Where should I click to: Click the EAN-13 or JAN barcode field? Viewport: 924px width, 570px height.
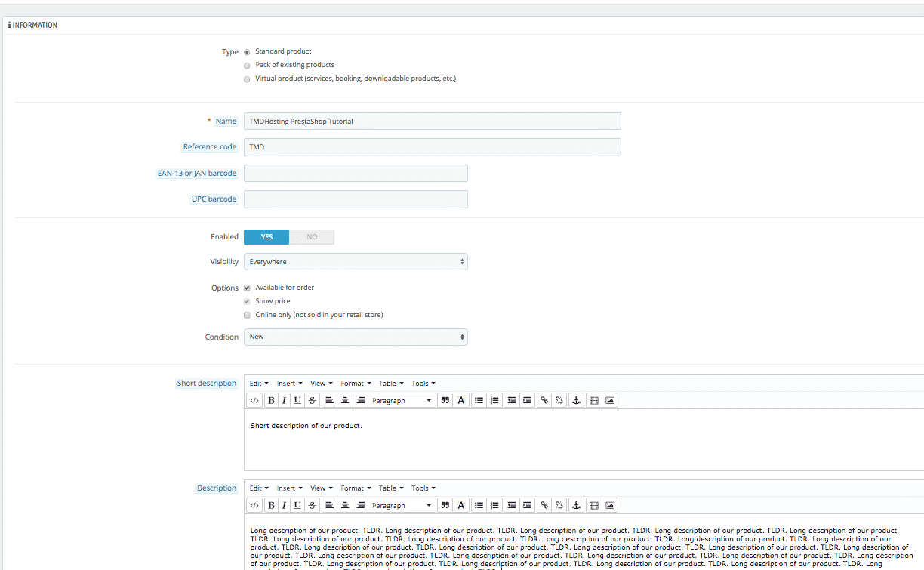point(356,173)
